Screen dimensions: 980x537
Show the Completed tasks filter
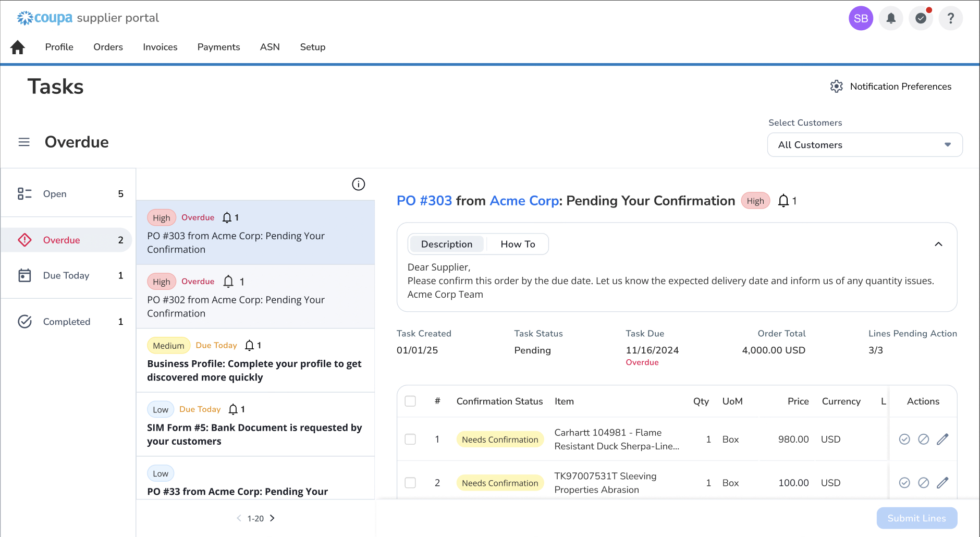click(67, 322)
